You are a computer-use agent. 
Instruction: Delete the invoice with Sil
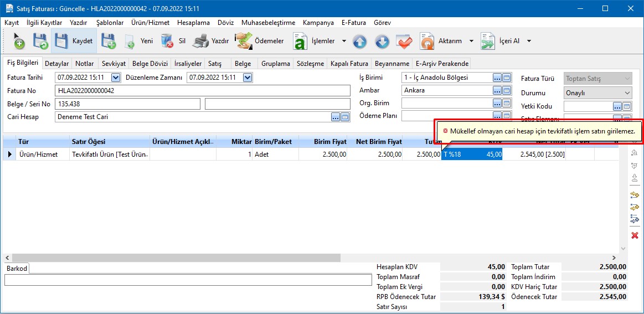click(x=173, y=41)
